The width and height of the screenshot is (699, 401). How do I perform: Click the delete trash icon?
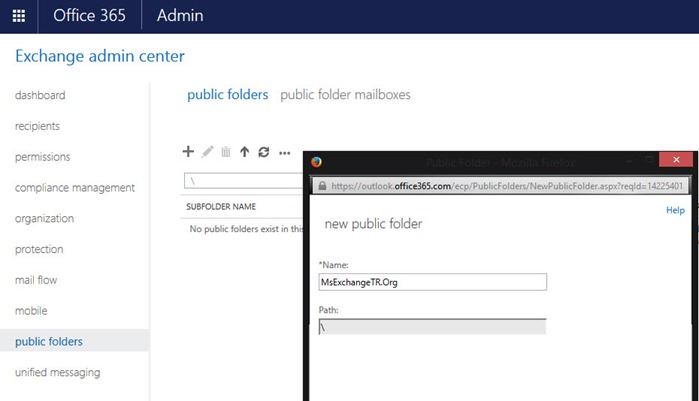pyautogui.click(x=226, y=152)
